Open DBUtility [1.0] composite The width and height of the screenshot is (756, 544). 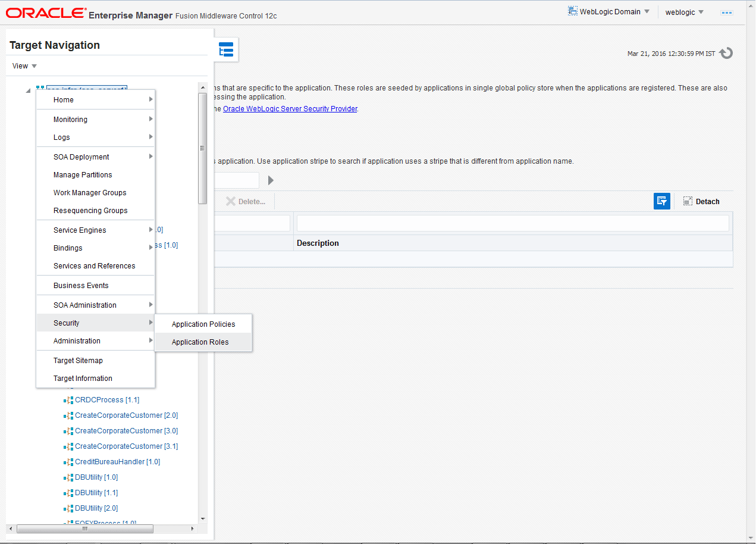tap(96, 477)
